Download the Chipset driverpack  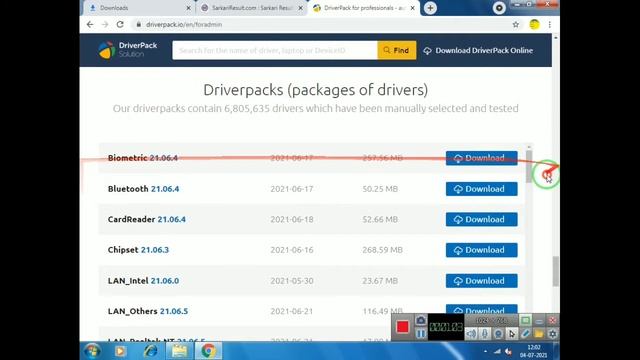(482, 250)
